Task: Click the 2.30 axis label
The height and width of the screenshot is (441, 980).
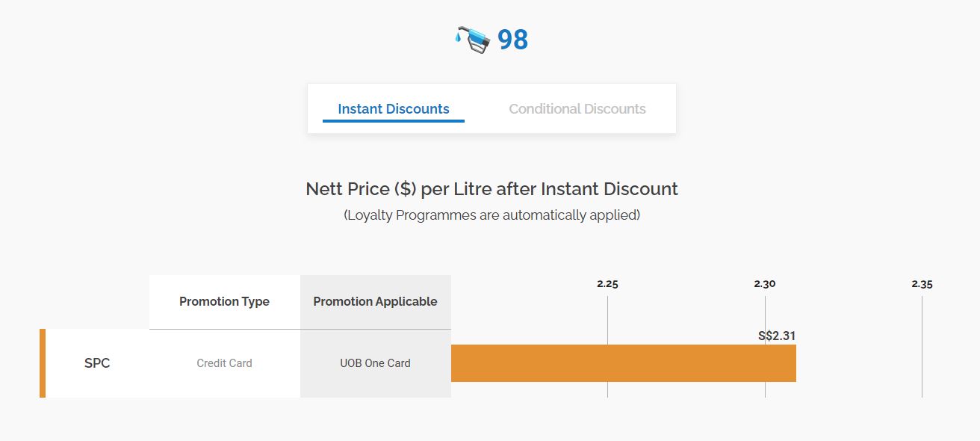Action: click(x=765, y=284)
